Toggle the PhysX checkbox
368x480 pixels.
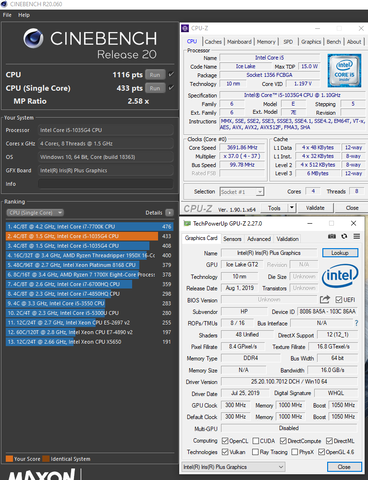tap(295, 452)
